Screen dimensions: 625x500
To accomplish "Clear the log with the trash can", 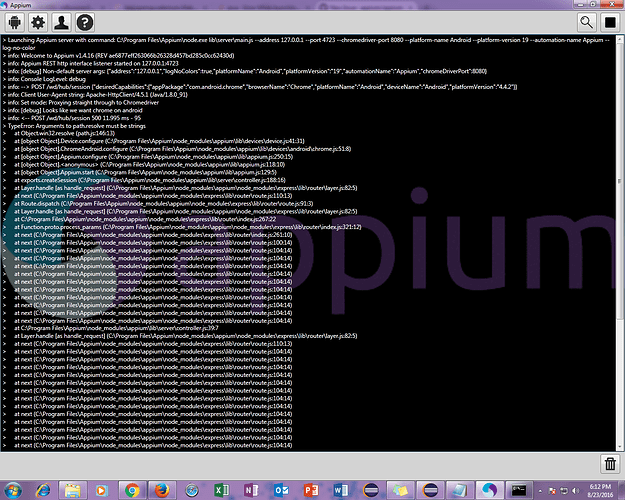I will click(610, 464).
